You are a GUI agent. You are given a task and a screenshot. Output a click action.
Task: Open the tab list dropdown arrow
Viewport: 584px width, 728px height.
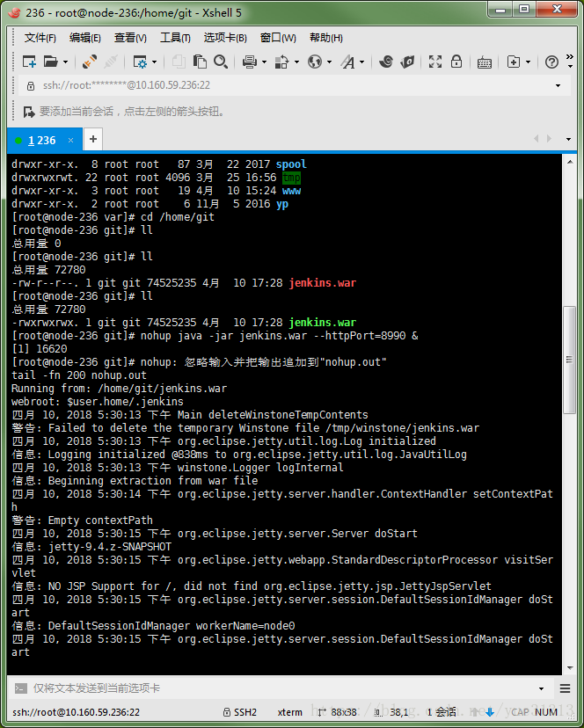tap(568, 139)
